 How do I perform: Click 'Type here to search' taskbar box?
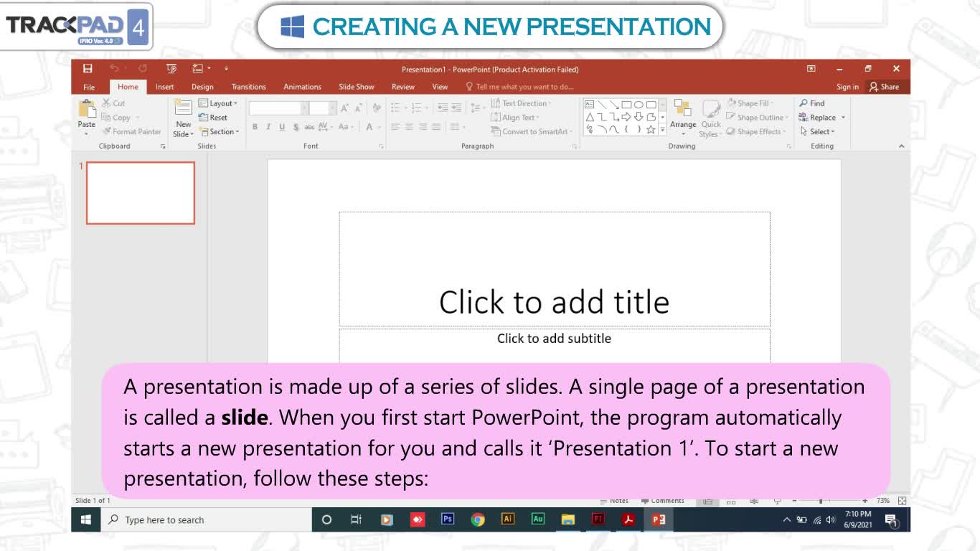[x=206, y=519]
